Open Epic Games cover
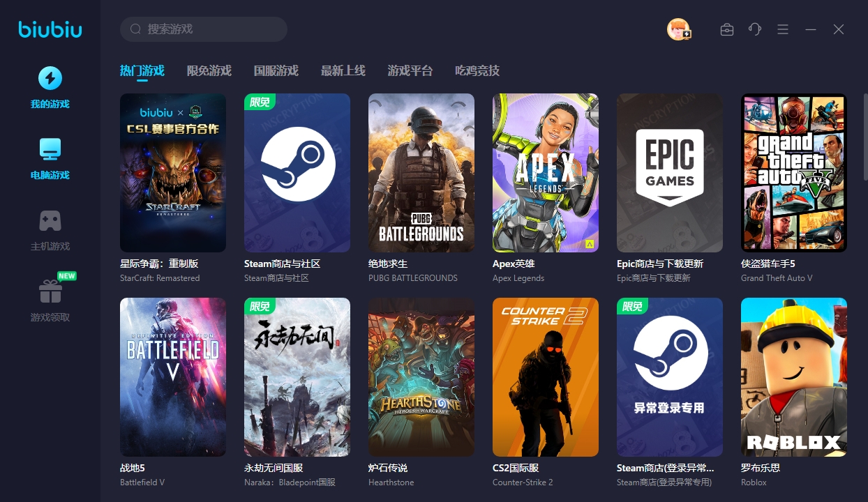868x502 pixels. click(670, 173)
